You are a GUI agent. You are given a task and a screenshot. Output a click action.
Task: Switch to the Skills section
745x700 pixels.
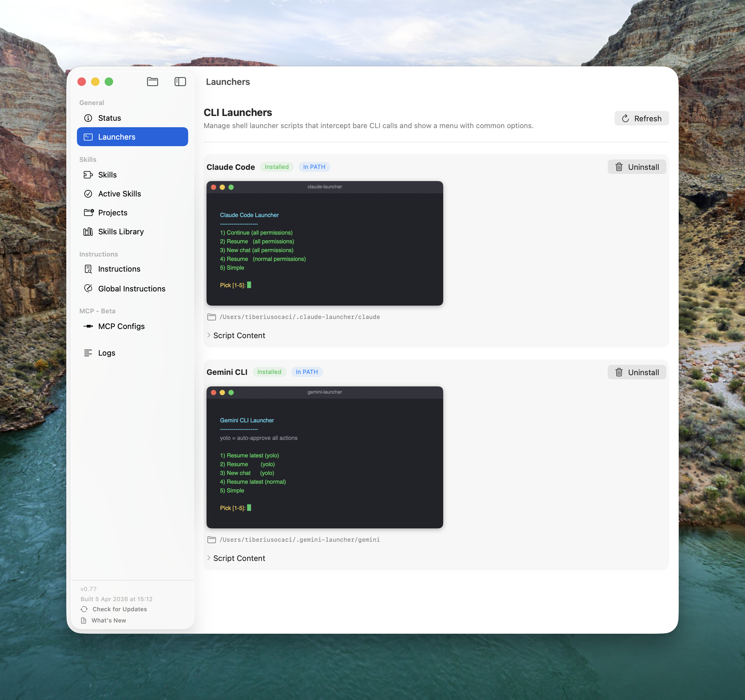coord(108,175)
